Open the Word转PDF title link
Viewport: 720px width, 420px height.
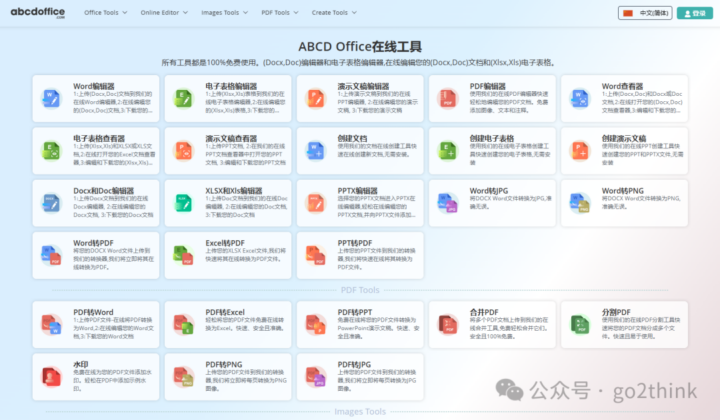tap(93, 243)
